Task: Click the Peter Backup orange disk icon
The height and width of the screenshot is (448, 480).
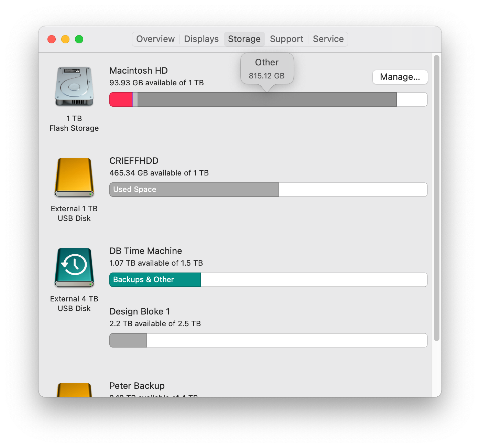Action: click(x=74, y=390)
